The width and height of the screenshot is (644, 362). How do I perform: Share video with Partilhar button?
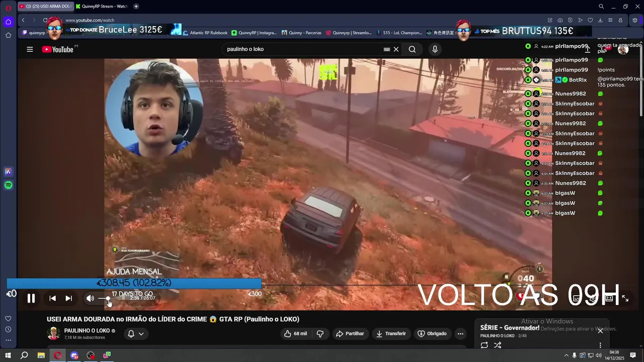click(x=350, y=333)
